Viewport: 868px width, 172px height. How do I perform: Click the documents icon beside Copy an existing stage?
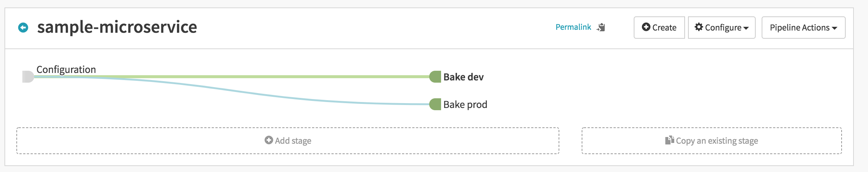tap(669, 140)
